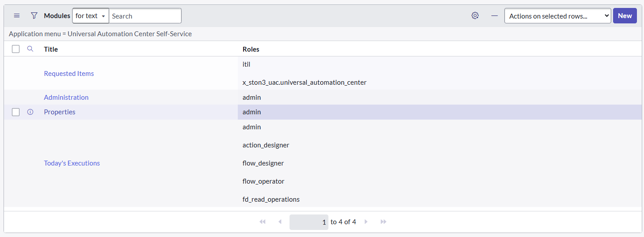The height and width of the screenshot is (237, 644).
Task: Go to first page arrow
Action: tap(263, 222)
